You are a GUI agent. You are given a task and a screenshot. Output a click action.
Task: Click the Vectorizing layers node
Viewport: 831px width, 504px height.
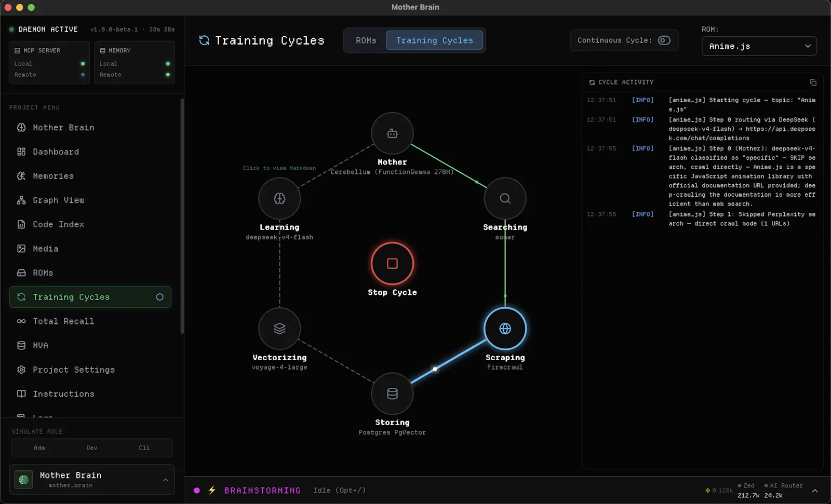point(279,329)
